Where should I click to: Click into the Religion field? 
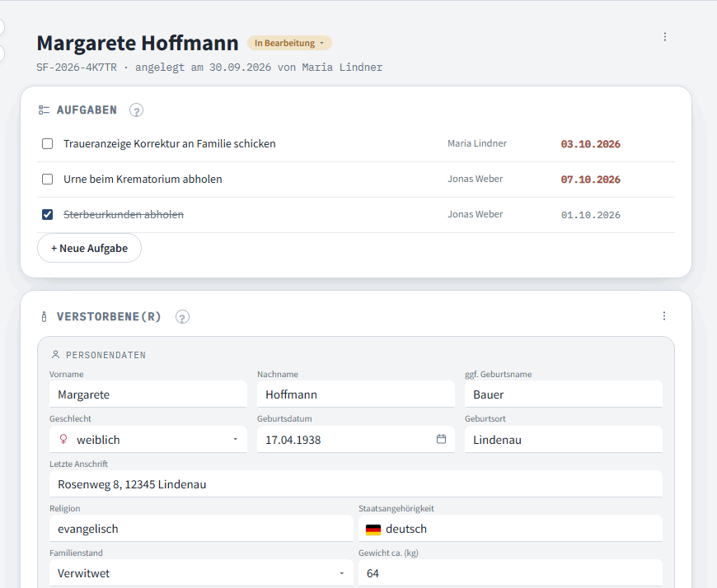[201, 529]
